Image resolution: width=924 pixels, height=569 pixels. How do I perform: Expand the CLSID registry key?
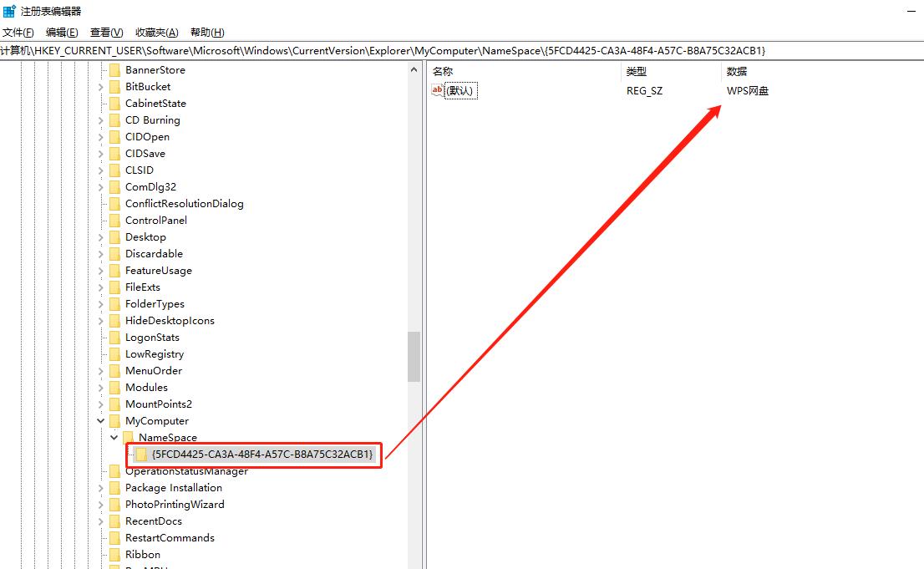pyautogui.click(x=100, y=170)
